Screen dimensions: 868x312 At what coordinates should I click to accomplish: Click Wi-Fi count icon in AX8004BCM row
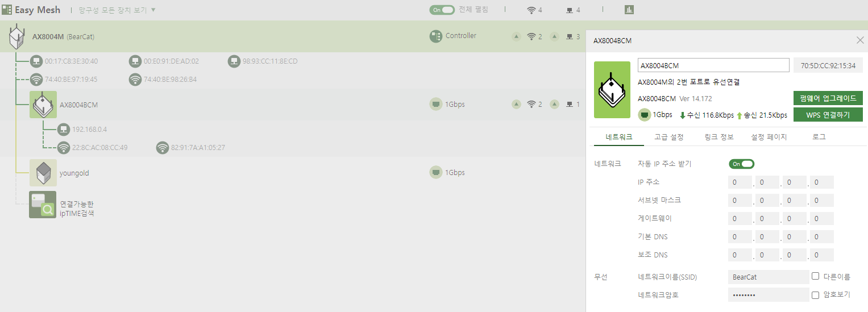click(531, 105)
